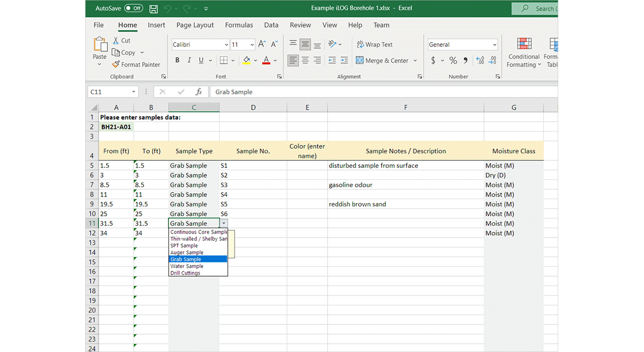Choose Water Sample from the list
This screenshot has height=352, width=644.
pos(198,266)
